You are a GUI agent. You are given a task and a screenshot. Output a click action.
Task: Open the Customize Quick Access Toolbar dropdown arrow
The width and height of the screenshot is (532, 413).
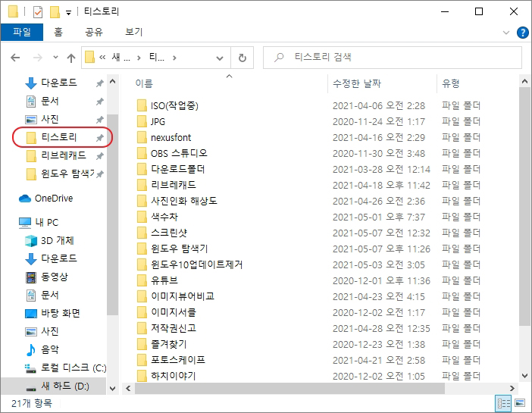click(68, 13)
